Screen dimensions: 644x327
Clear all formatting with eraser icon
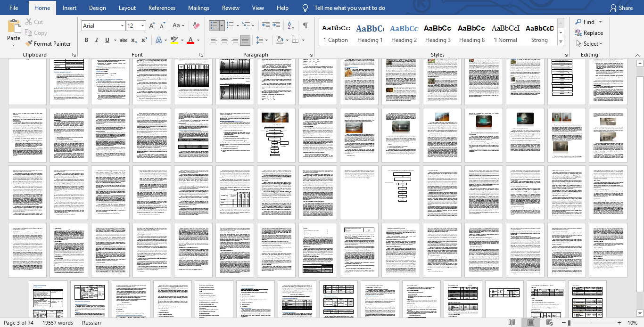point(197,25)
